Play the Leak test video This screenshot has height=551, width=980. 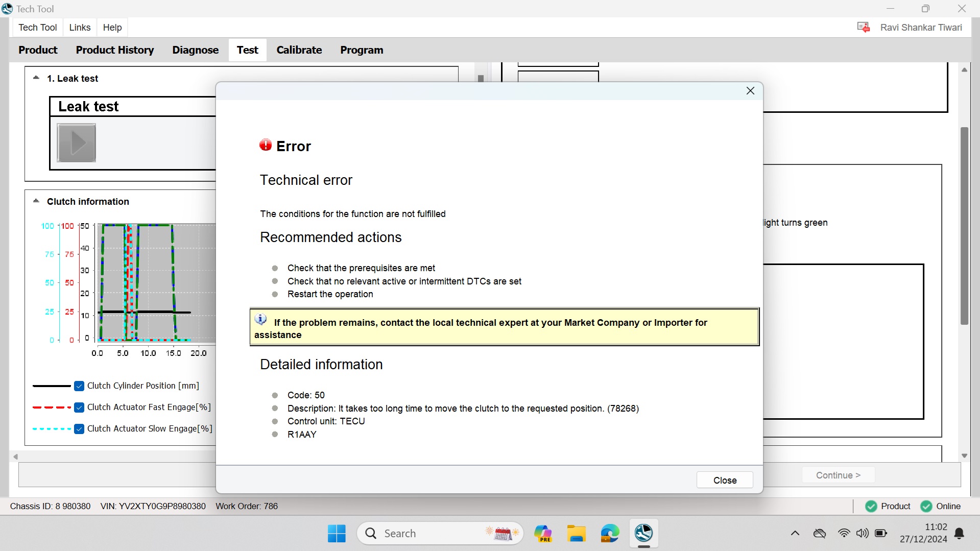(x=77, y=143)
